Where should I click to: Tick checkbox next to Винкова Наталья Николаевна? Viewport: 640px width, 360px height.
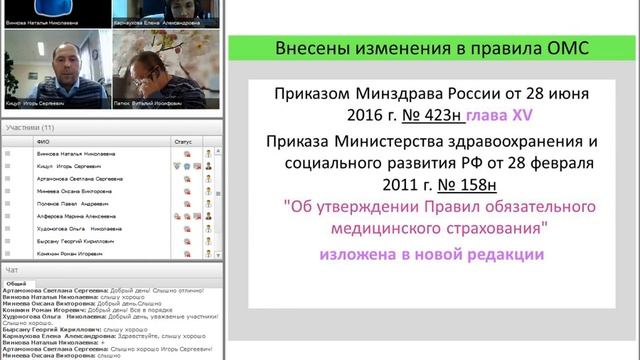[7, 154]
